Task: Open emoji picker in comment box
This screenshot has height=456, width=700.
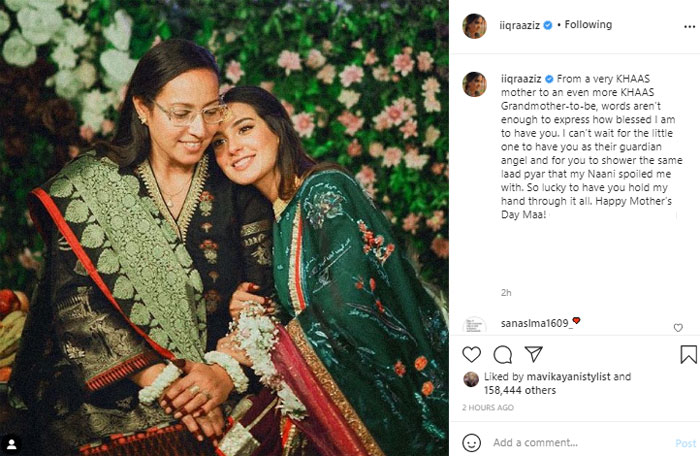Action: point(472,442)
